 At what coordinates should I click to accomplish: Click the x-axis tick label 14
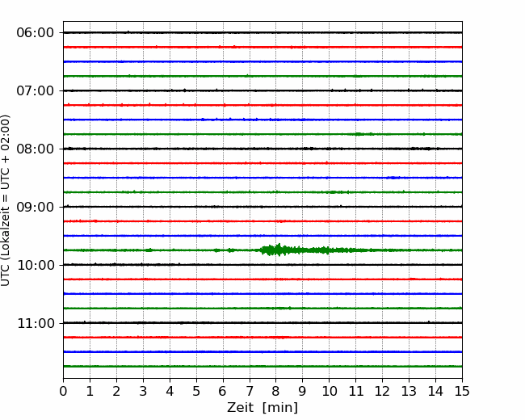click(x=435, y=391)
